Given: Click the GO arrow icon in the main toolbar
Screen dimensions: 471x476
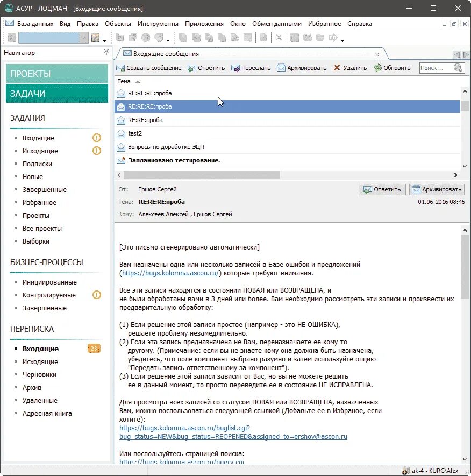Looking at the screenshot, I should point(333,38).
